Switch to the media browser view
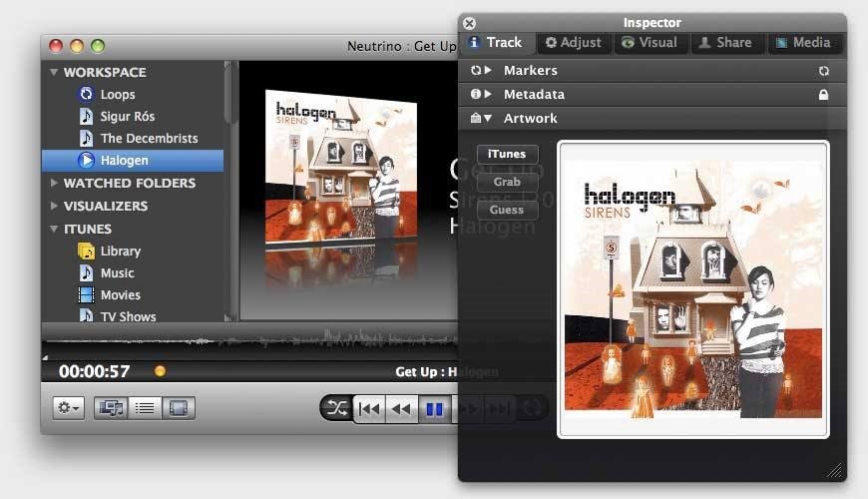Image resolution: width=868 pixels, height=499 pixels. tap(111, 408)
